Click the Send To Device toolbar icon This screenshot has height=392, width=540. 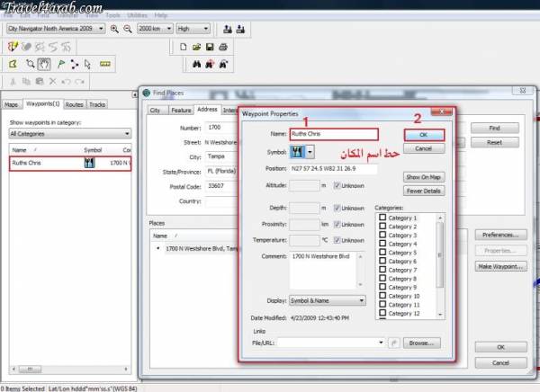pos(228,29)
